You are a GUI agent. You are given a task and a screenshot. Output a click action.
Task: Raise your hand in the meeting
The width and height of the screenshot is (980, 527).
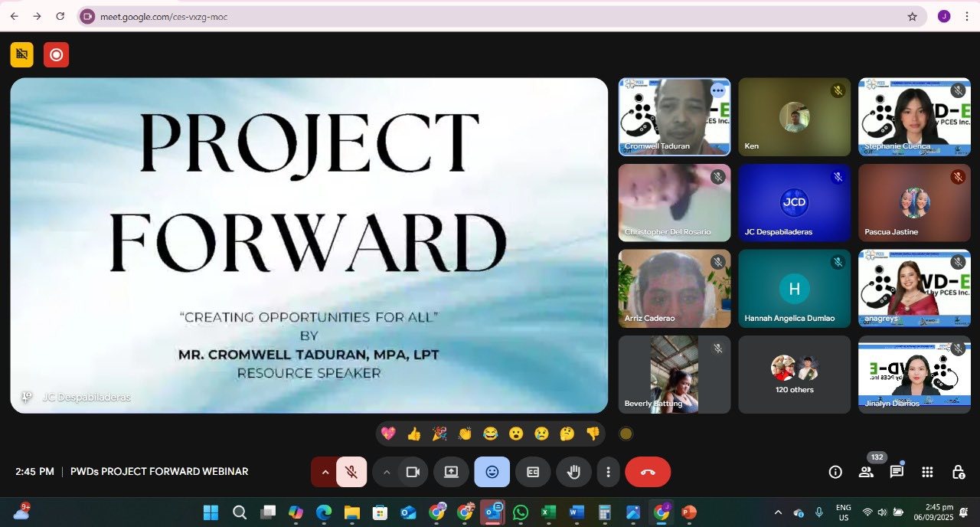[573, 472]
